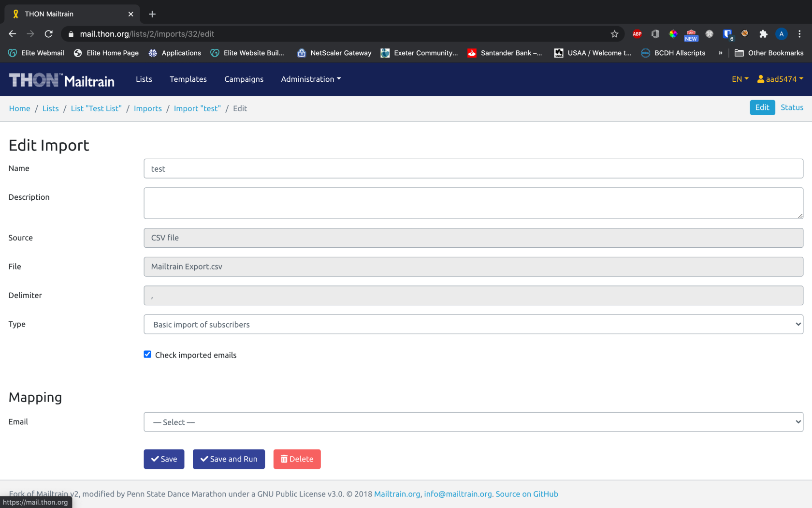The image size is (812, 508).
Task: Open the Chrome three-dot menu
Action: pos(799,34)
